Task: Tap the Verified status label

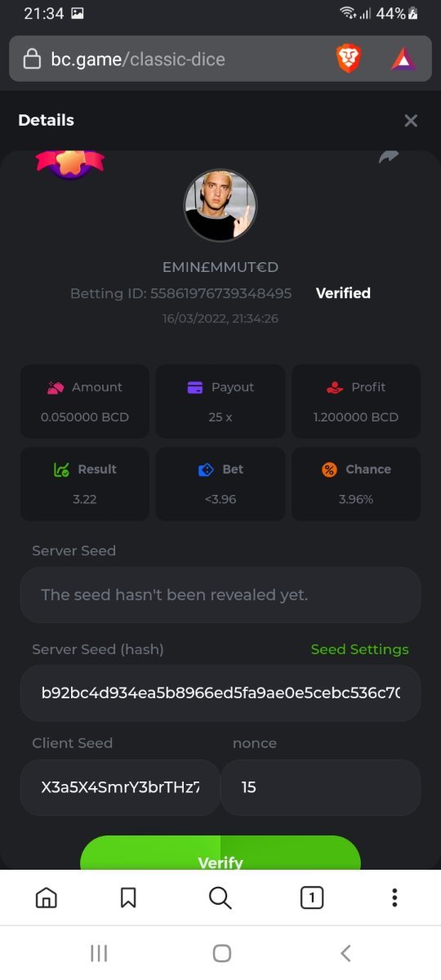Action: click(x=343, y=293)
